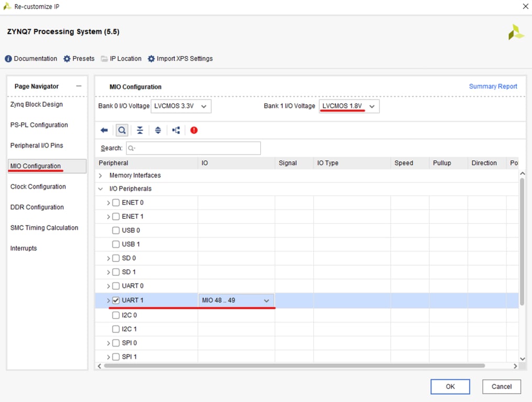
Task: Enable the UART 0 checkbox
Action: click(116, 286)
